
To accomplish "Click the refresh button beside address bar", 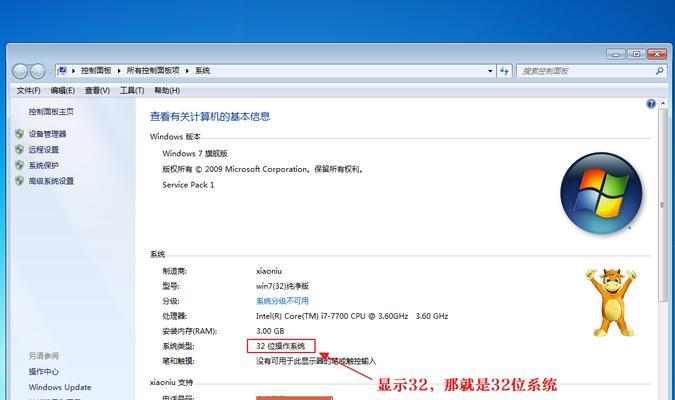I will click(505, 71).
